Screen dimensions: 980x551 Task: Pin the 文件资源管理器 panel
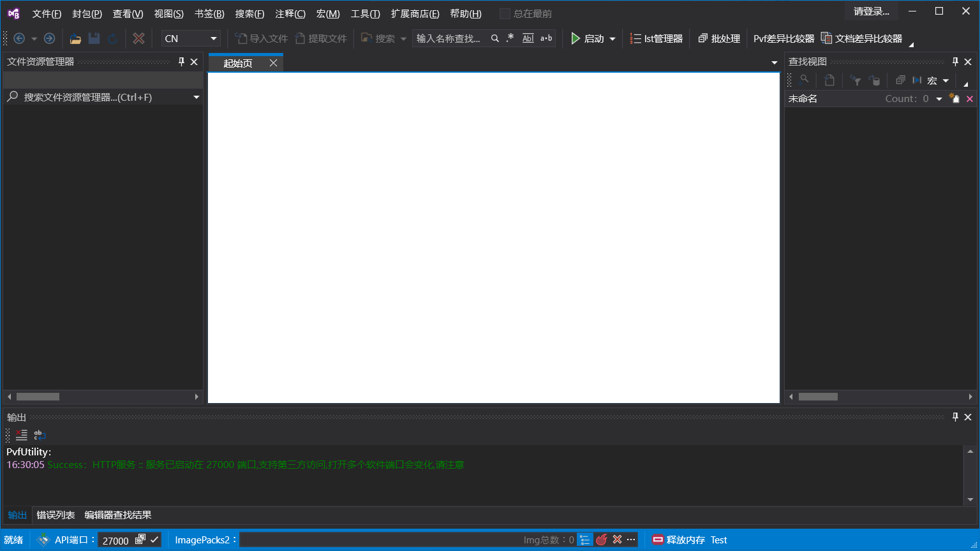181,62
